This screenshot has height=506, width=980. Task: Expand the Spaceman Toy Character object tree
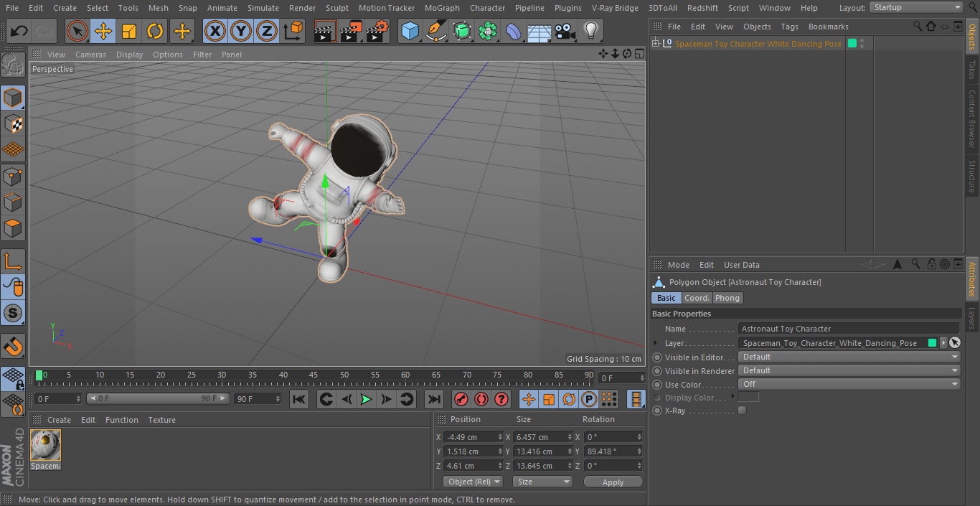coord(655,44)
